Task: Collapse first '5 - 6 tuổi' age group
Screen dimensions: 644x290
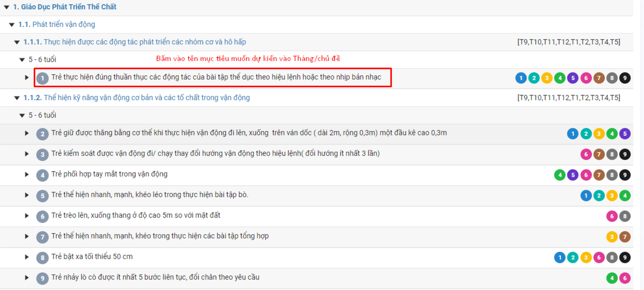Action: click(x=22, y=60)
